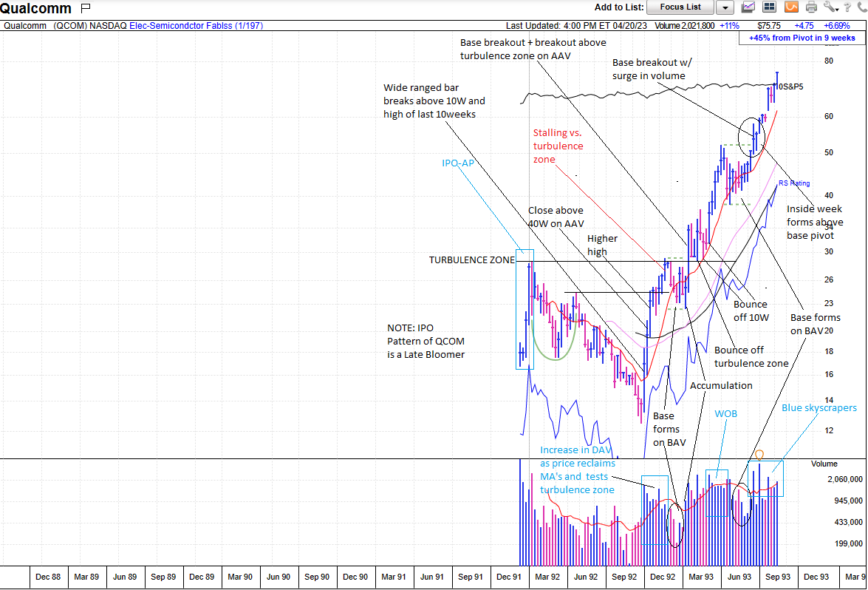
Task: Select Jun 89 on the time axis
Action: click(x=125, y=577)
